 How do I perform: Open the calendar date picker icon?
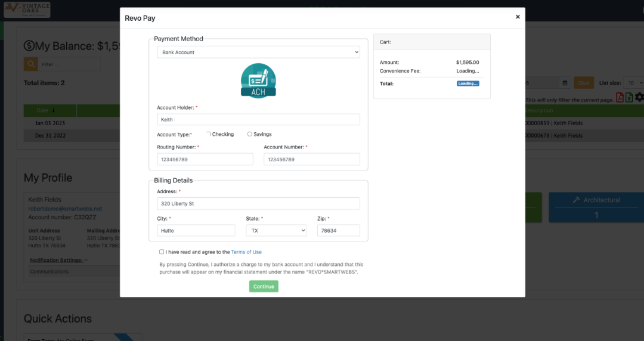(x=565, y=83)
